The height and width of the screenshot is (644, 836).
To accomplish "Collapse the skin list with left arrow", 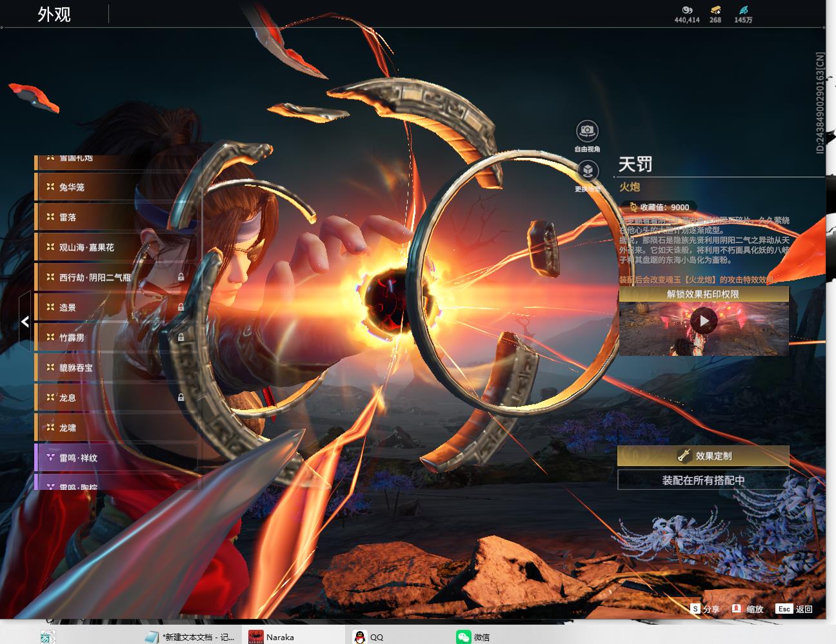I will point(25,321).
